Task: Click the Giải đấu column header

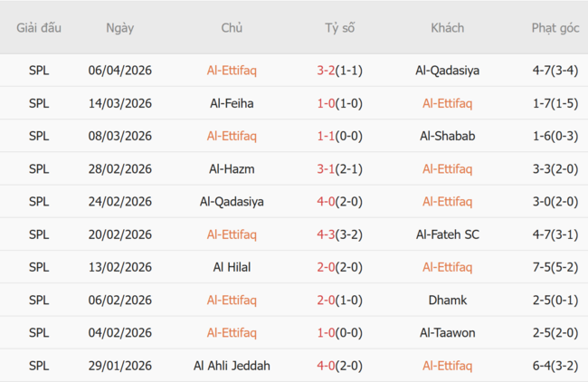Action: 39,27
